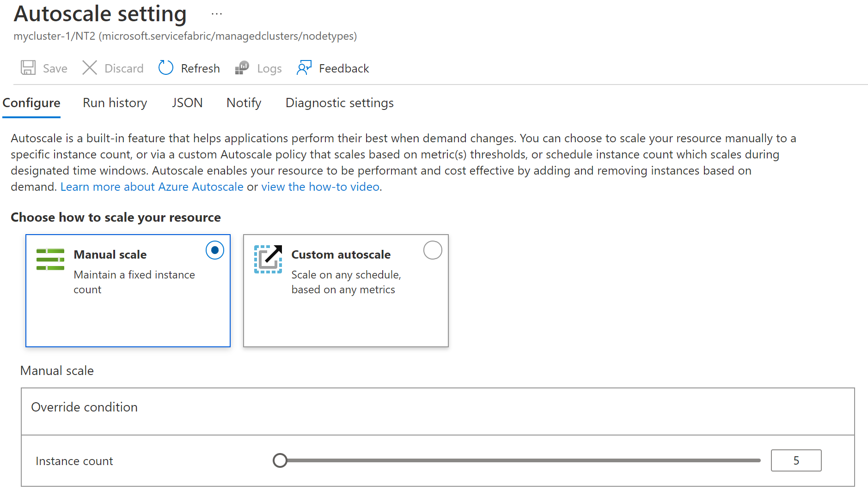Select the Manual scale radio button
The width and height of the screenshot is (868, 496).
[214, 250]
